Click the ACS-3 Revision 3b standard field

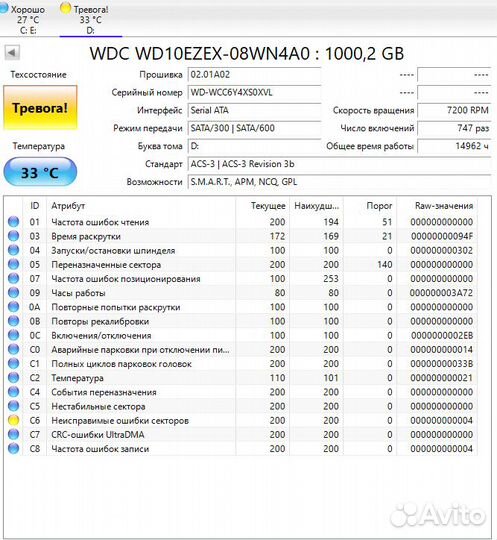[339, 164]
